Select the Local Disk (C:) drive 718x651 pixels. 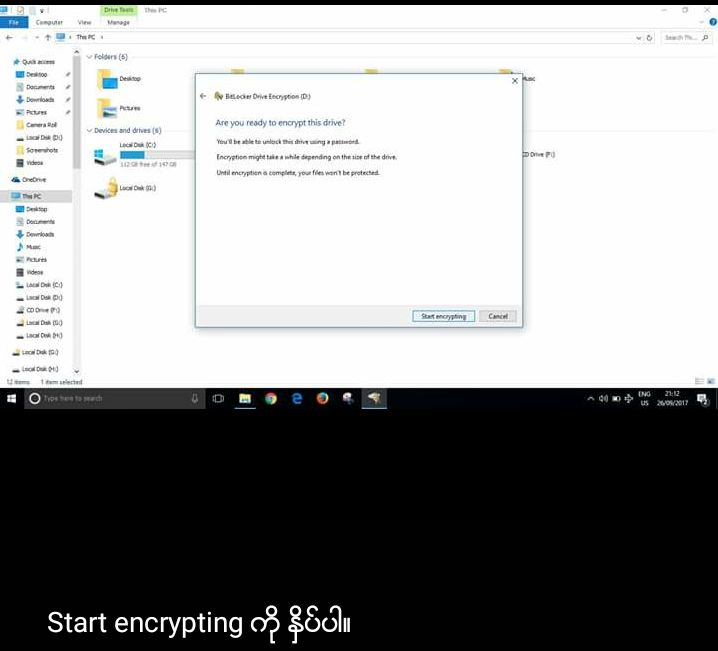143,155
